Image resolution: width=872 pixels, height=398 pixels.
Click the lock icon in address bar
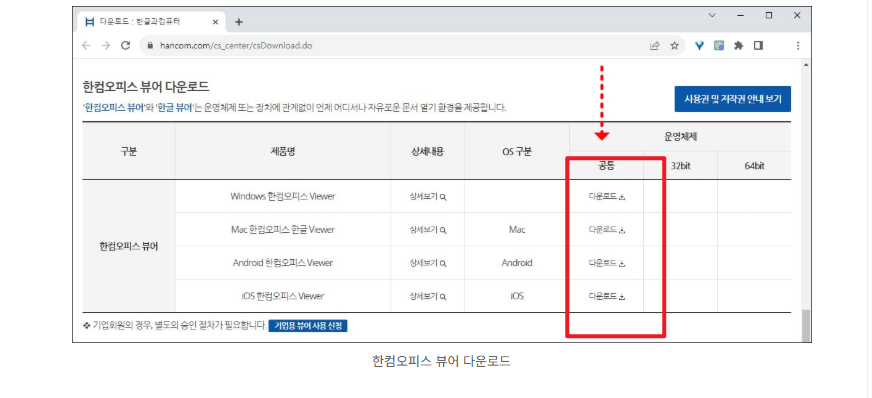(150, 46)
